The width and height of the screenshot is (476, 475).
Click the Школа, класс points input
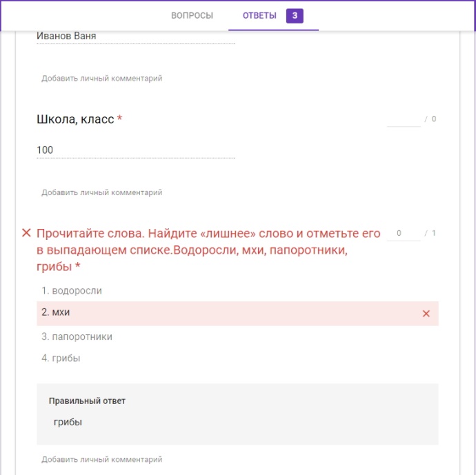click(404, 119)
